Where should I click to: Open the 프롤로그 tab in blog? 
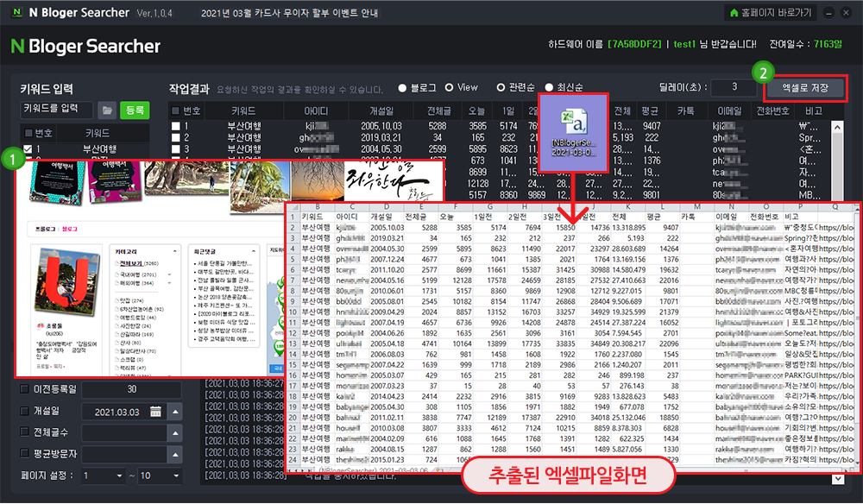pos(45,229)
